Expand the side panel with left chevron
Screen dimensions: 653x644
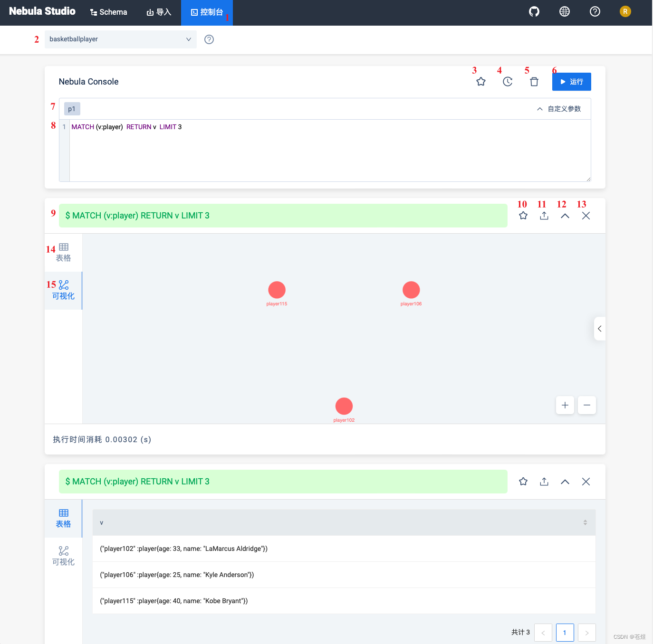(x=600, y=329)
